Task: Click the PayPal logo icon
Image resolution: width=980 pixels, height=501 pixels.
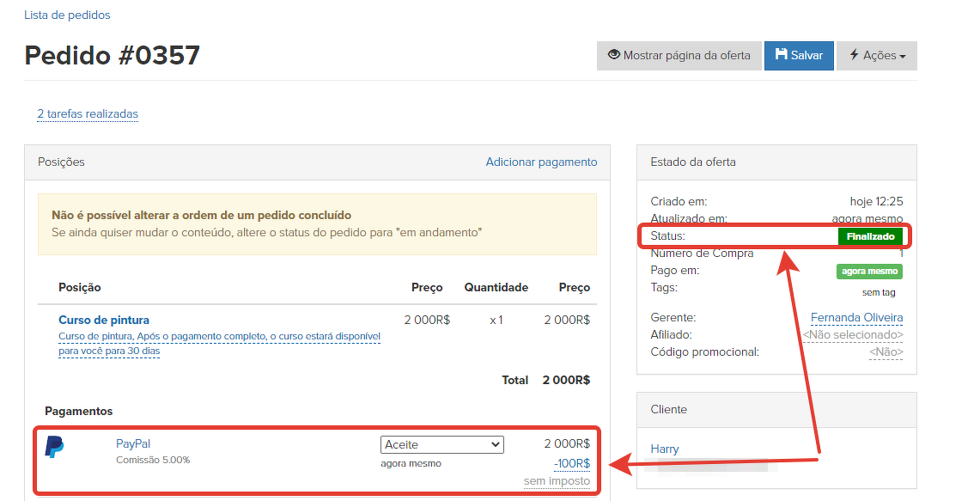Action: [54, 447]
